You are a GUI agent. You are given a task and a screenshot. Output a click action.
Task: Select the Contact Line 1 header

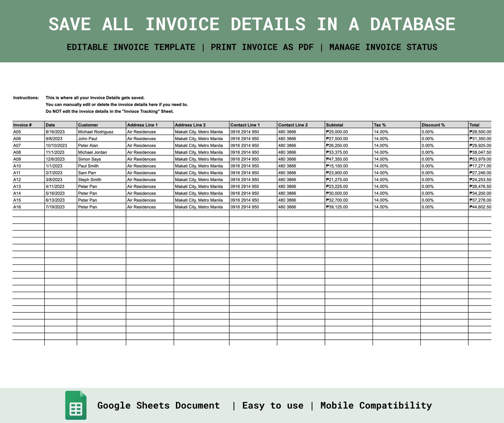click(x=253, y=125)
